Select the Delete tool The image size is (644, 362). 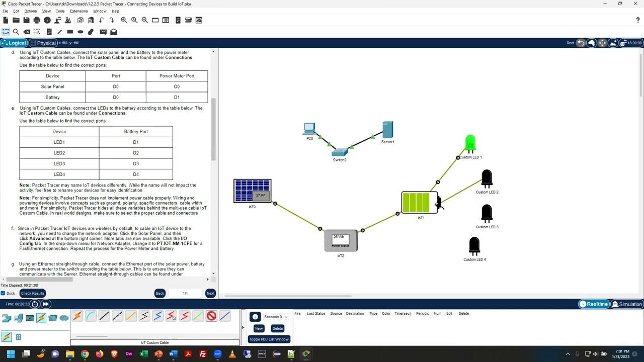(x=27, y=32)
